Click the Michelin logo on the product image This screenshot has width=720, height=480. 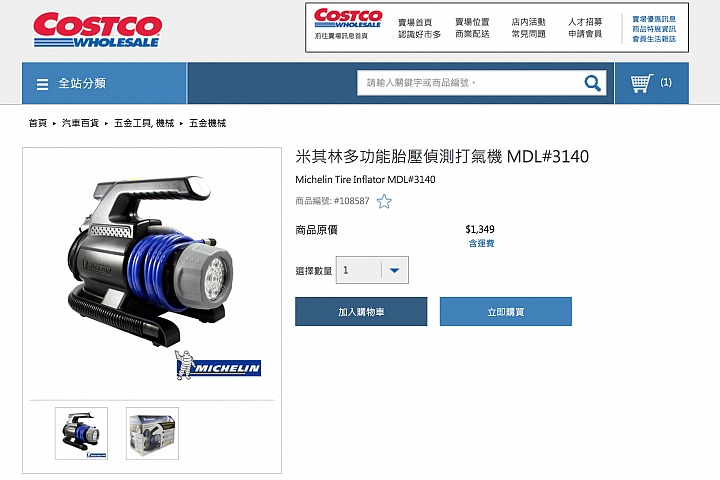click(218, 365)
